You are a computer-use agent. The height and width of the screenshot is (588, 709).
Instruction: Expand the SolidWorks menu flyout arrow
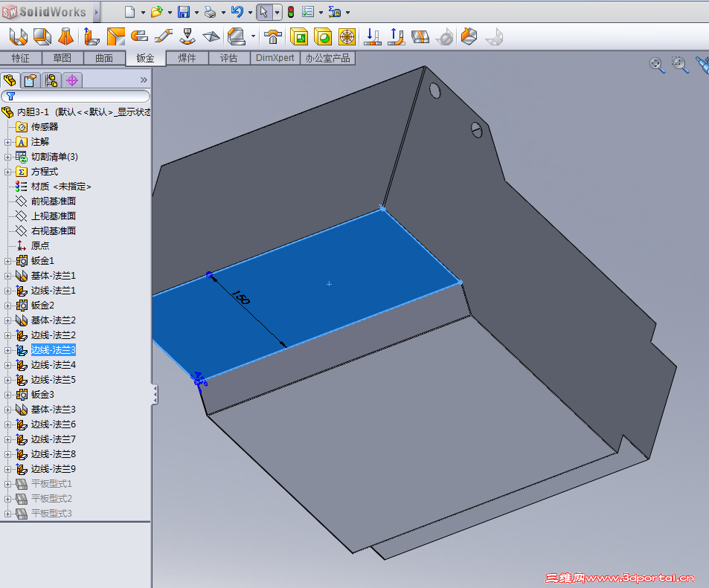[96, 12]
